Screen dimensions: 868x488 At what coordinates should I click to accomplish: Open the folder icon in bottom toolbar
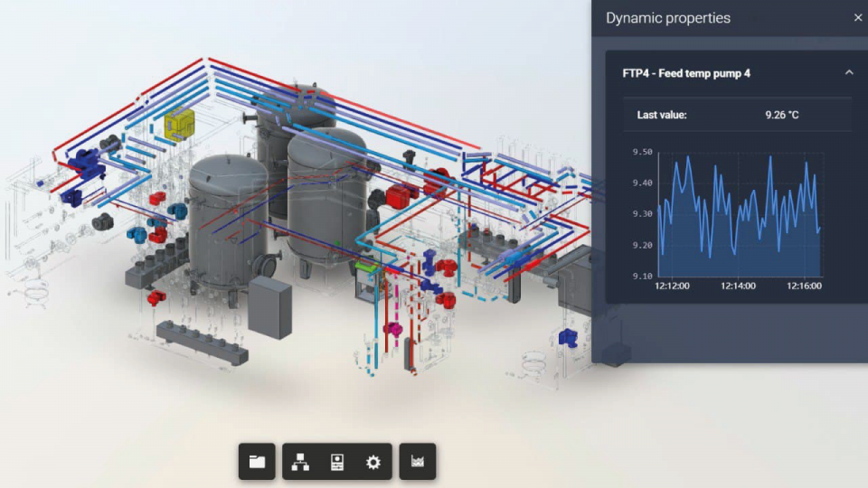(x=257, y=462)
